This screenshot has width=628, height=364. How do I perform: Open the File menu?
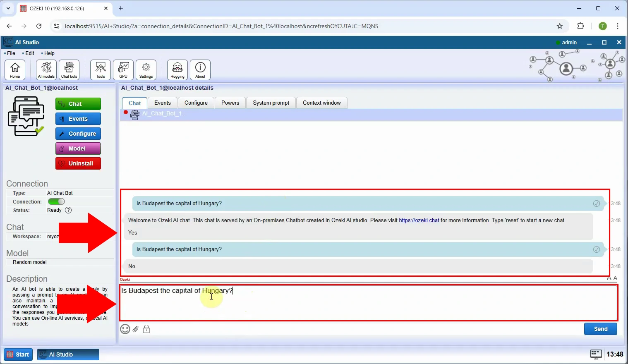11,53
